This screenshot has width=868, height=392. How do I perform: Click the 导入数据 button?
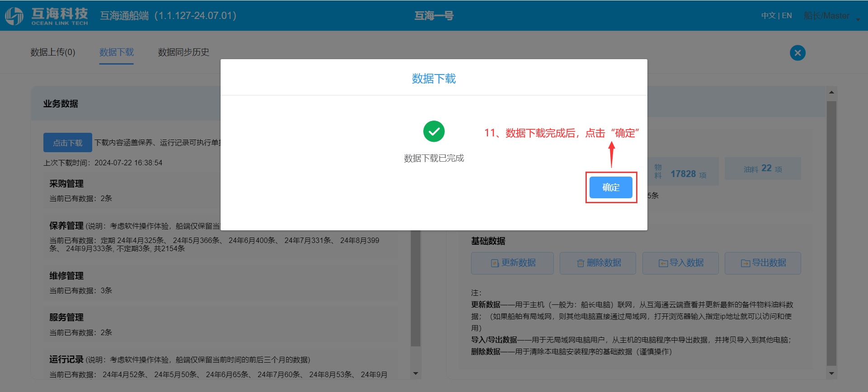pyautogui.click(x=680, y=263)
